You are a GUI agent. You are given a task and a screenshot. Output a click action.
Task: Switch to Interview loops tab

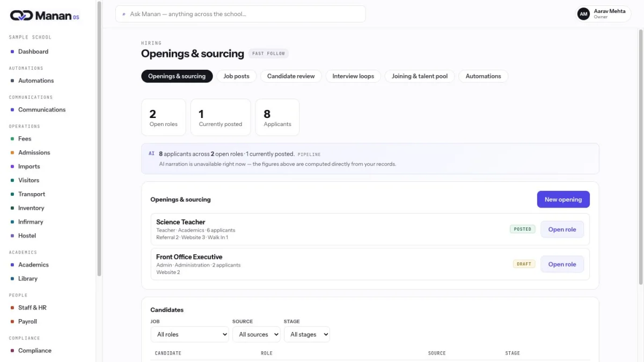[x=353, y=76]
